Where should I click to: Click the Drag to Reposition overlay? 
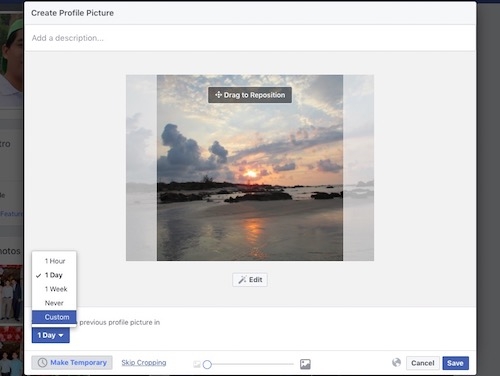(x=250, y=95)
